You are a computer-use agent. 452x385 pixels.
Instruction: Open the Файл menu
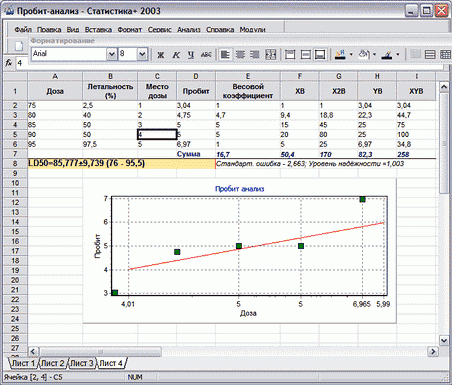(x=22, y=30)
